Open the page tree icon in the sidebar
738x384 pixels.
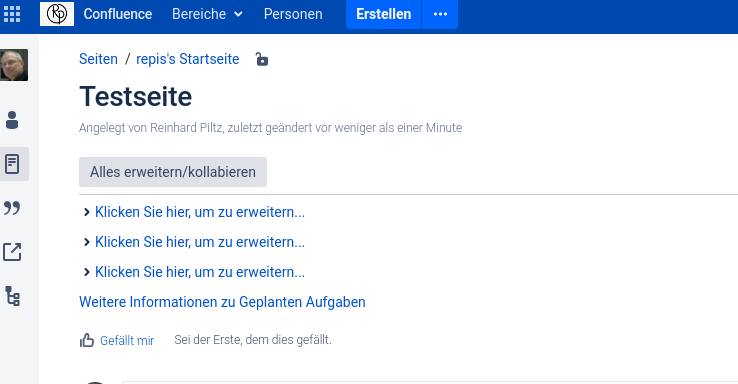(x=12, y=296)
